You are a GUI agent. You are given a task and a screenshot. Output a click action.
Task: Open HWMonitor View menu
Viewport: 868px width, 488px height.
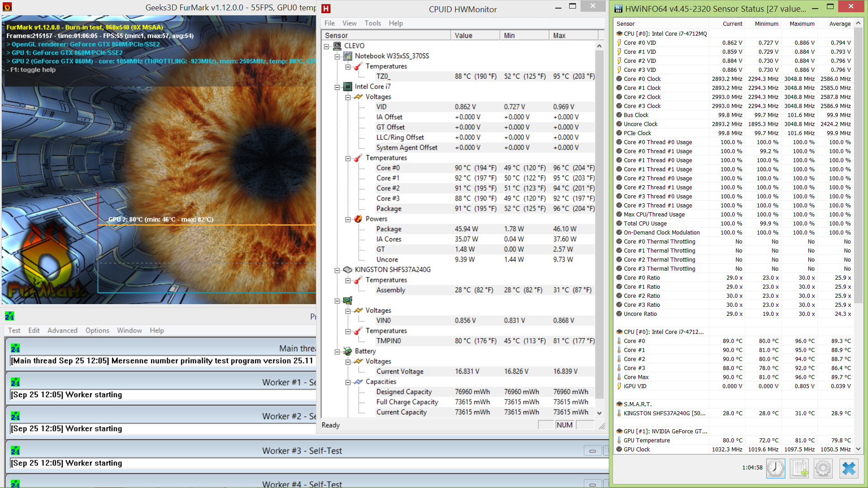[x=349, y=23]
